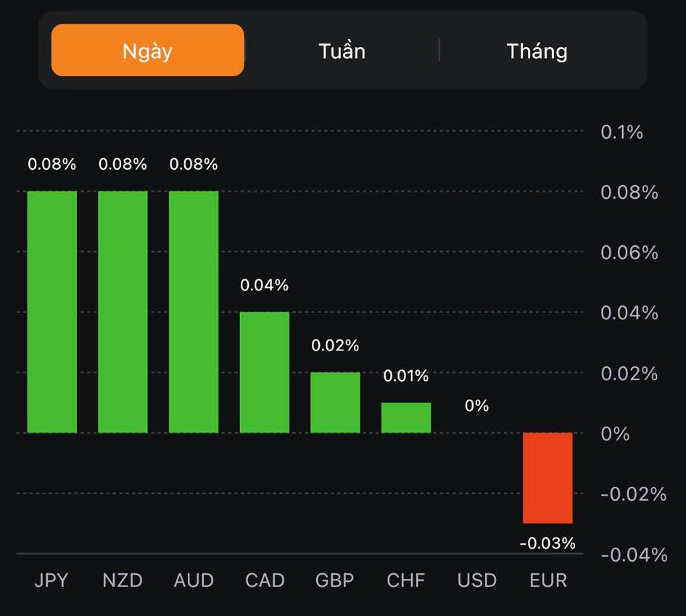This screenshot has width=686, height=616.
Task: Click the JPY currency axis label
Action: (51, 580)
